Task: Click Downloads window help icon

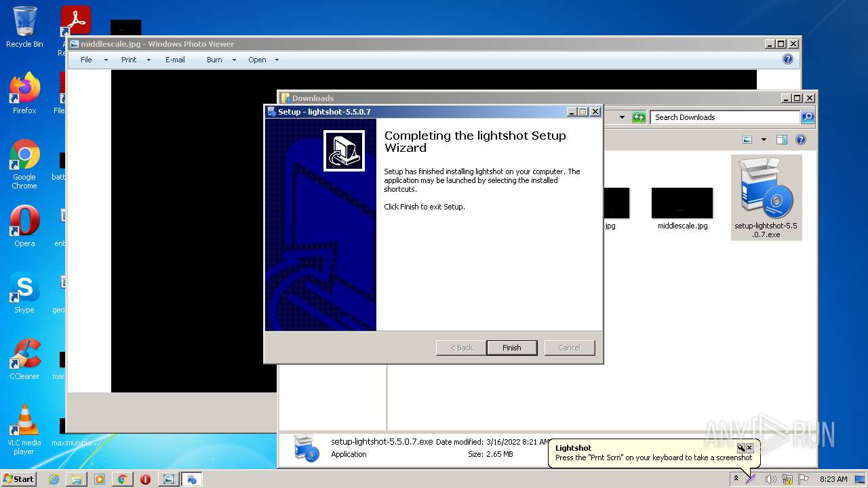Action: 801,140
